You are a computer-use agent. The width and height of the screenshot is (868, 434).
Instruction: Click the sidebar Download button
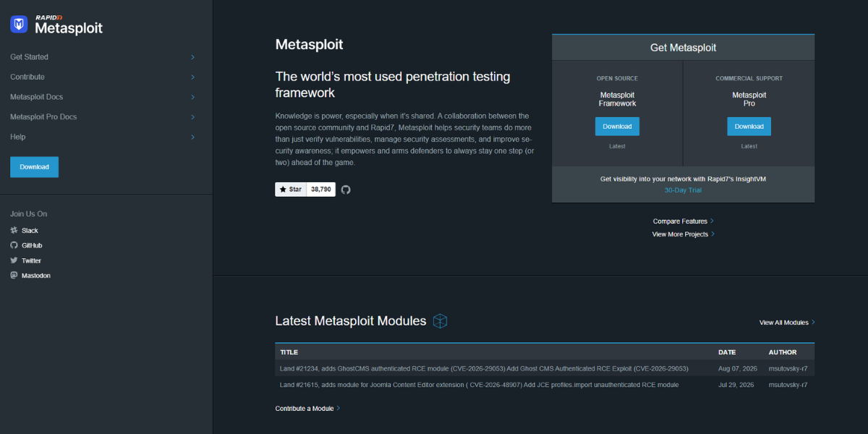click(x=34, y=167)
